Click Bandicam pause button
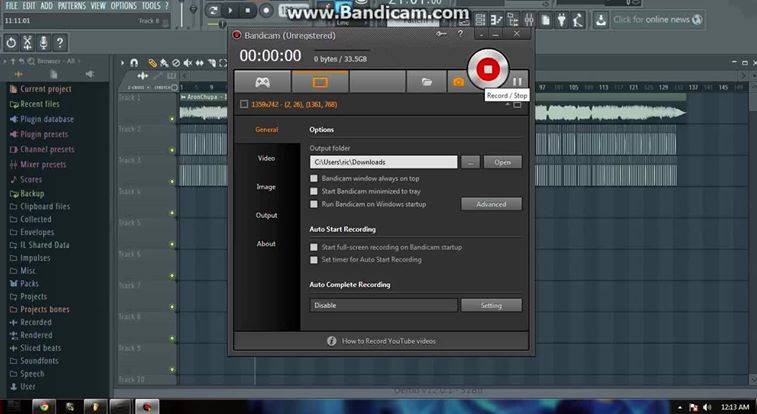This screenshot has height=414, width=757. tap(517, 82)
